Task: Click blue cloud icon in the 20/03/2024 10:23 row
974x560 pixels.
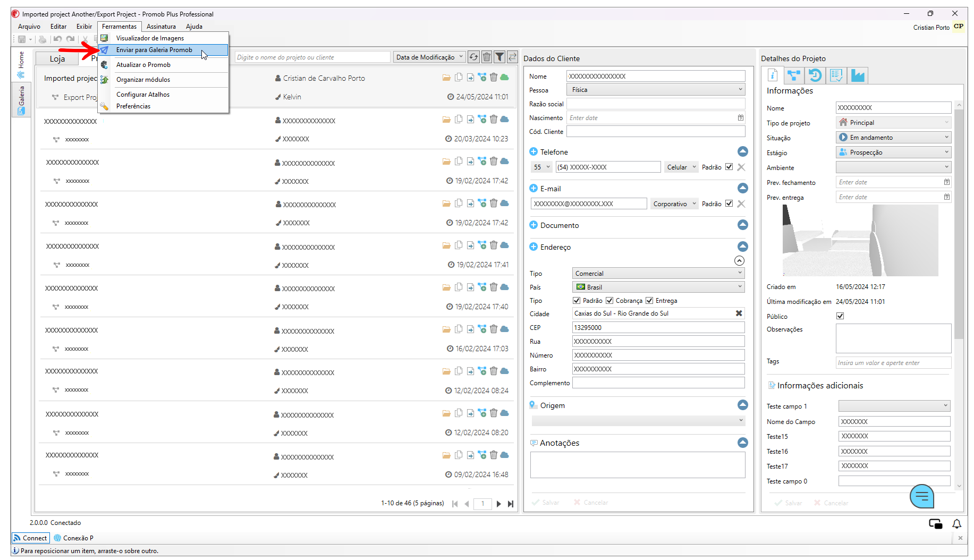Action: click(x=505, y=120)
